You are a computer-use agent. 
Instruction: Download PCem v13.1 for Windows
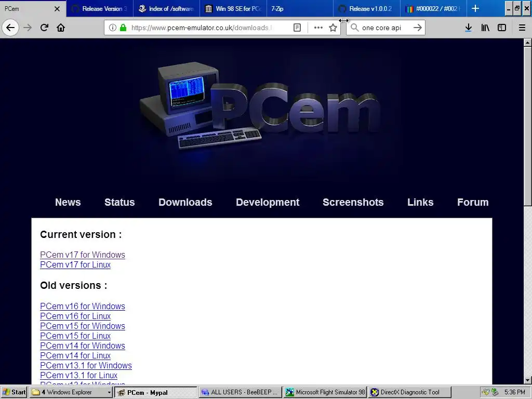tap(86, 365)
